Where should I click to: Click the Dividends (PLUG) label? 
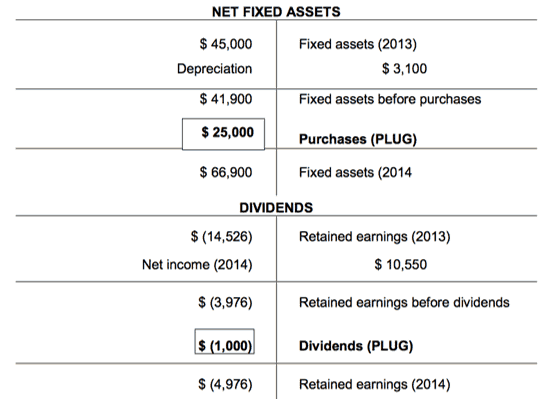tap(356, 346)
